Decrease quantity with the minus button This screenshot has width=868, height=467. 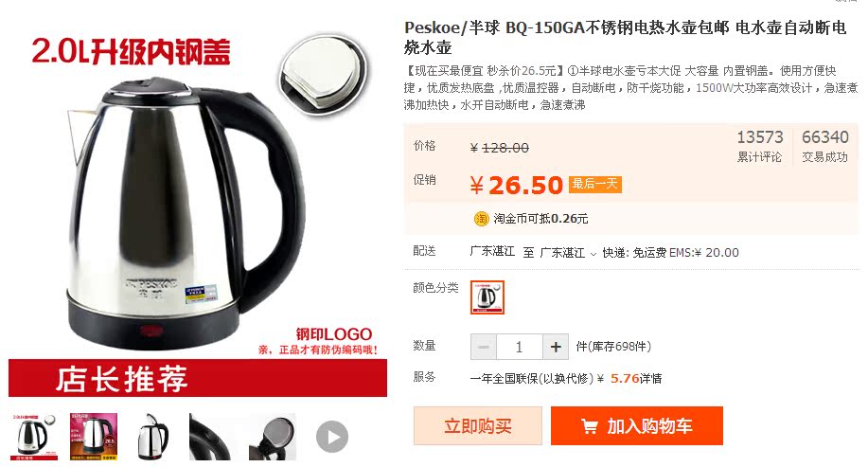(484, 348)
